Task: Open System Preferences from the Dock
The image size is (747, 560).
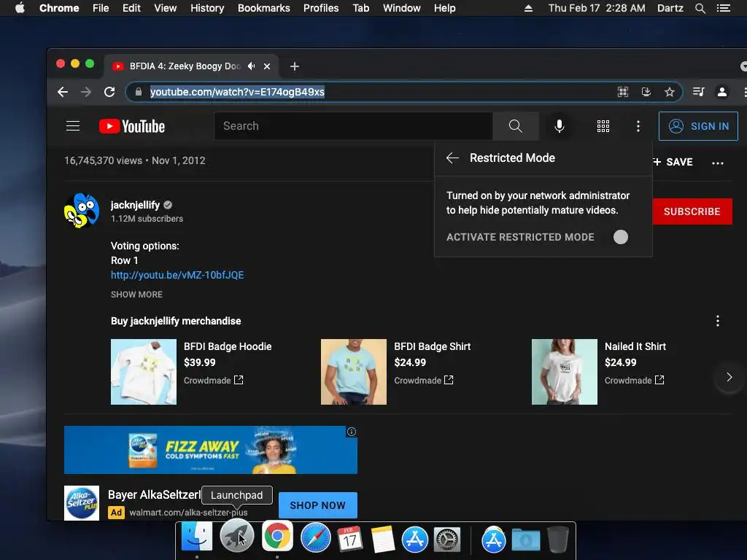Action: 447,540
